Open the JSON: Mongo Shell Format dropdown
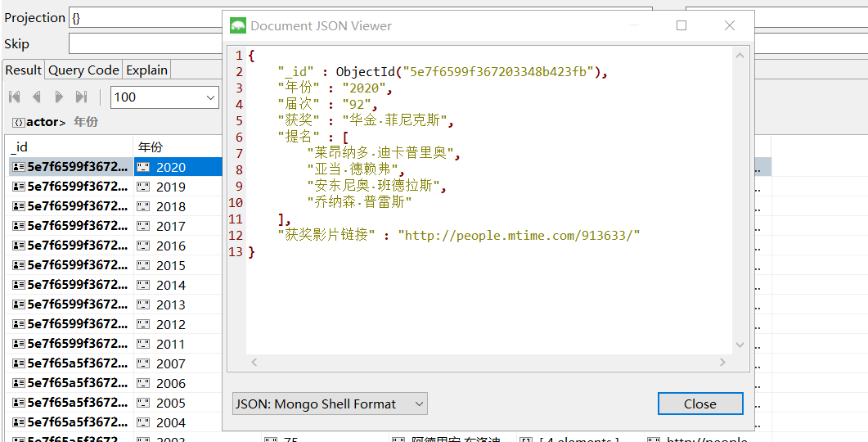This screenshot has width=868, height=442. (330, 404)
